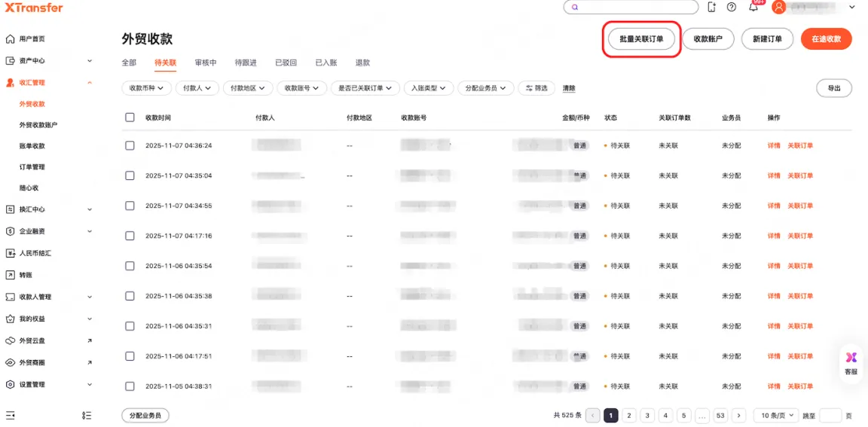Switch to the 已入账 tab

coord(326,63)
